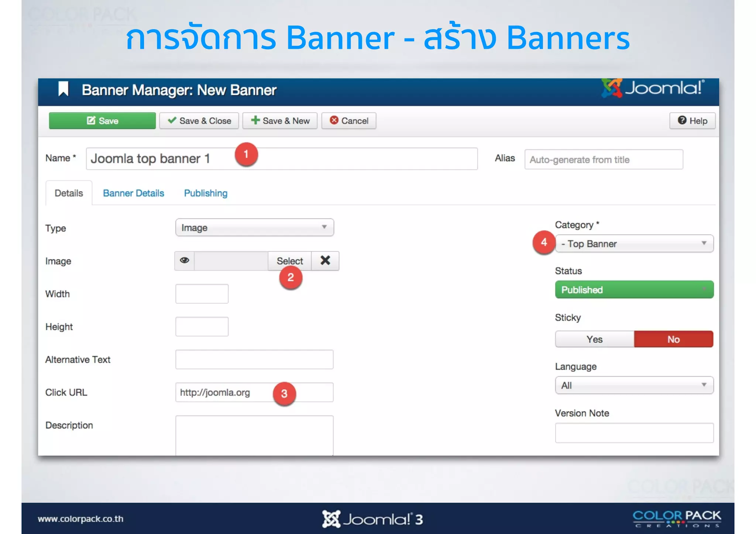Screen dimensions: 756x534
Task: Open the Status dropdown showing Published
Action: point(634,290)
